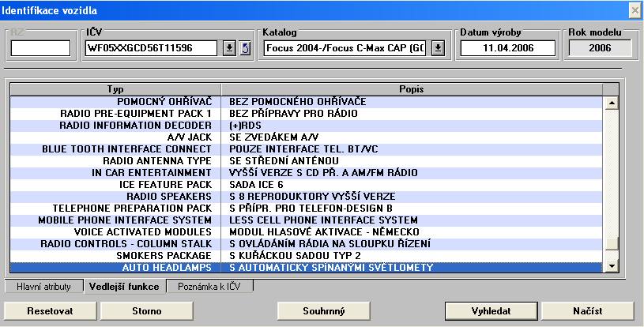Expand the Katalog dropdown
Image resolution: width=644 pixels, height=327 pixels.
coord(439,48)
